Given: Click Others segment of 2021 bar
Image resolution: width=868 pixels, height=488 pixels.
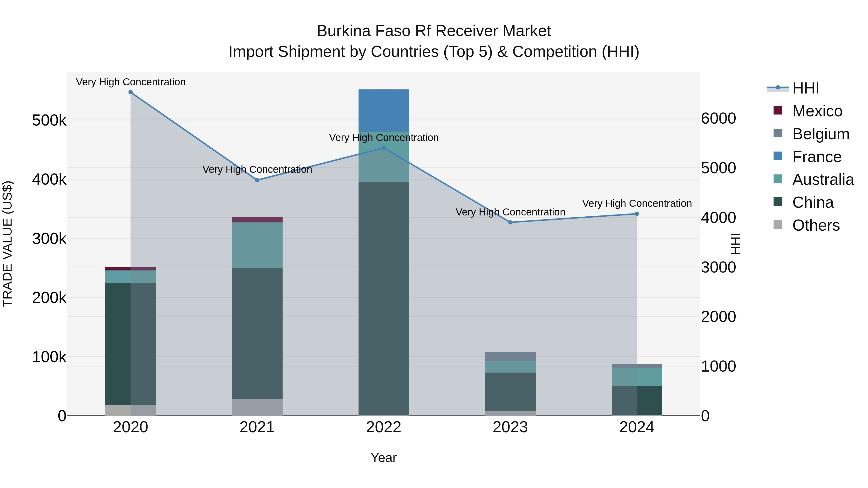Looking at the screenshot, I should [x=257, y=408].
